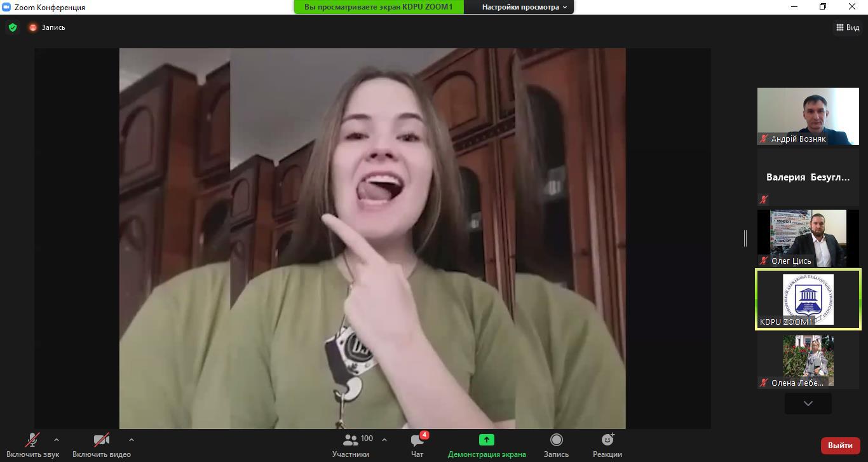The image size is (868, 462).
Task: Expand the participants options arrow
Action: [384, 439]
